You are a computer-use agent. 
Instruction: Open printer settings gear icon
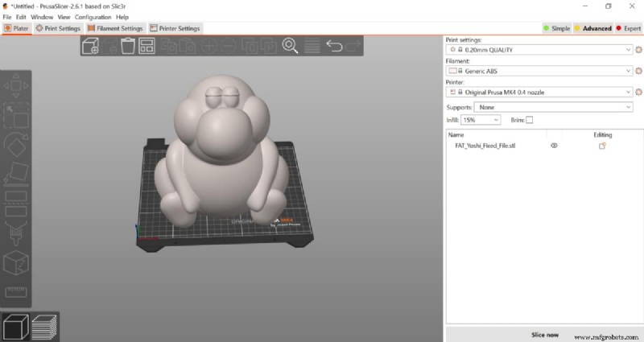click(638, 92)
